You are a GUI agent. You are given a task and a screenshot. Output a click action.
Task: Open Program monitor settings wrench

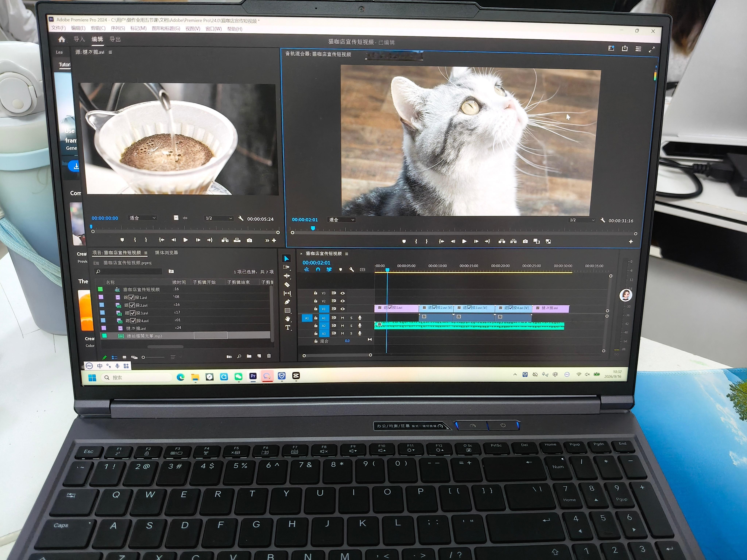tap(603, 220)
